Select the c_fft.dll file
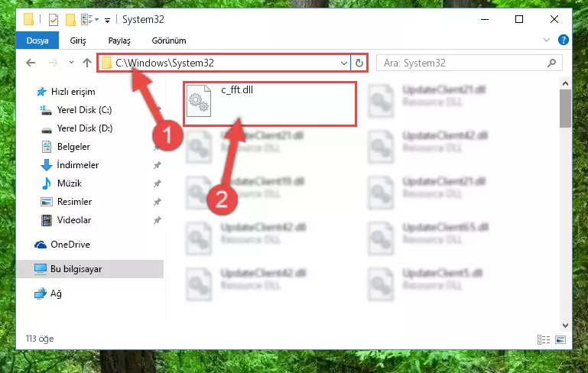 [x=270, y=104]
